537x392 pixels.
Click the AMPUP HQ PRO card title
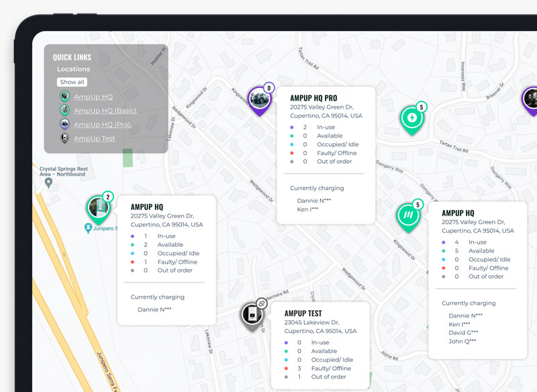[x=313, y=98]
